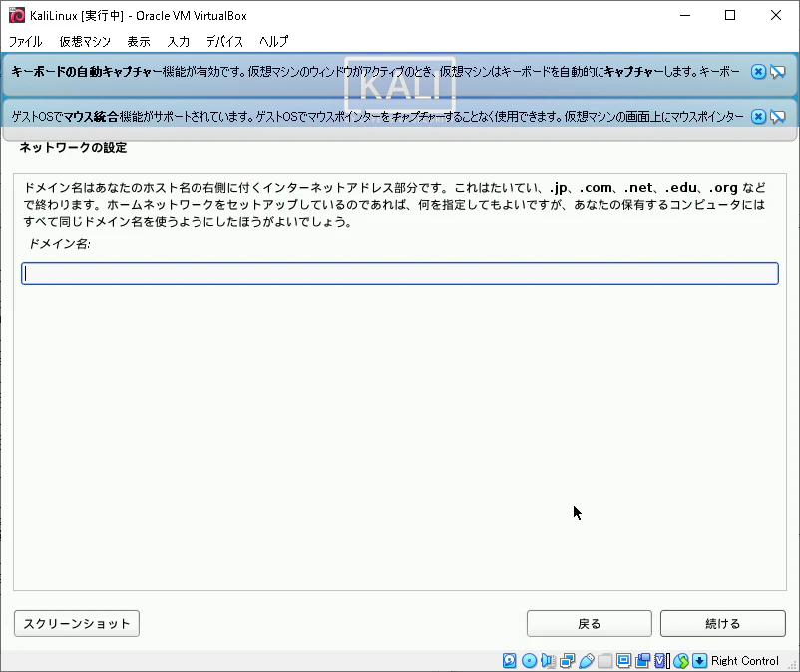
Task: Click the VirtualBox app icon in the title bar
Action: click(17, 15)
